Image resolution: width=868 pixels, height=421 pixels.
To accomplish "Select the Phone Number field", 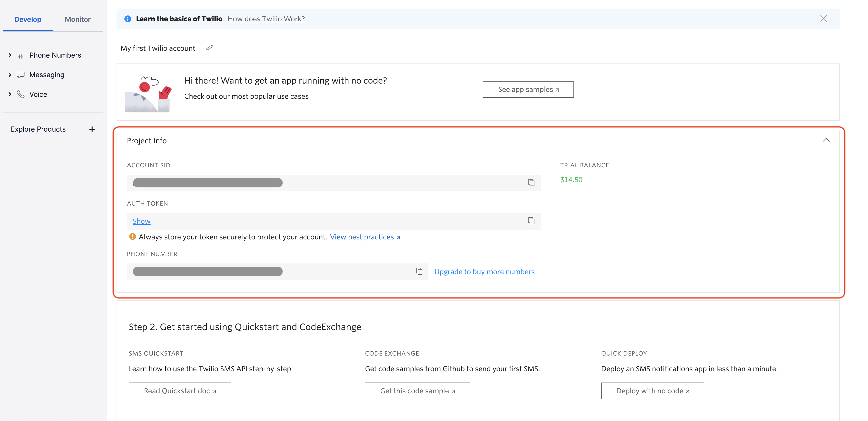I will click(277, 272).
